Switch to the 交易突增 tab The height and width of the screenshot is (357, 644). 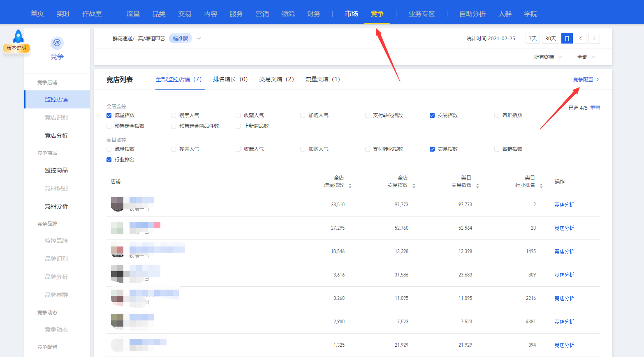(276, 79)
